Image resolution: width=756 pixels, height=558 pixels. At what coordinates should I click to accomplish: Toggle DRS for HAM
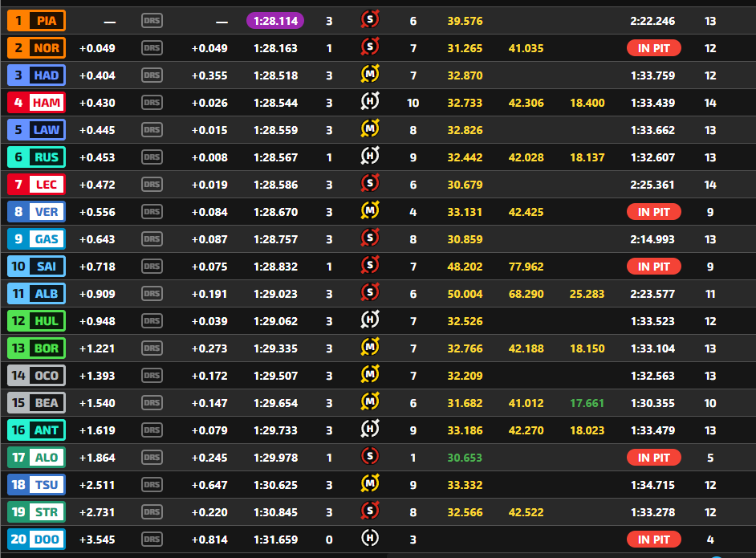152,103
